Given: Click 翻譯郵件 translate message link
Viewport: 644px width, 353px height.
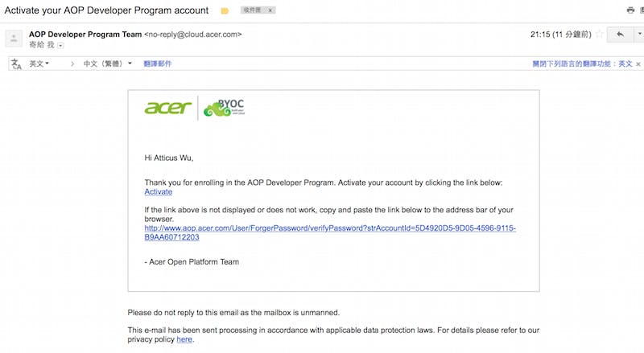Looking at the screenshot, I should [x=158, y=64].
